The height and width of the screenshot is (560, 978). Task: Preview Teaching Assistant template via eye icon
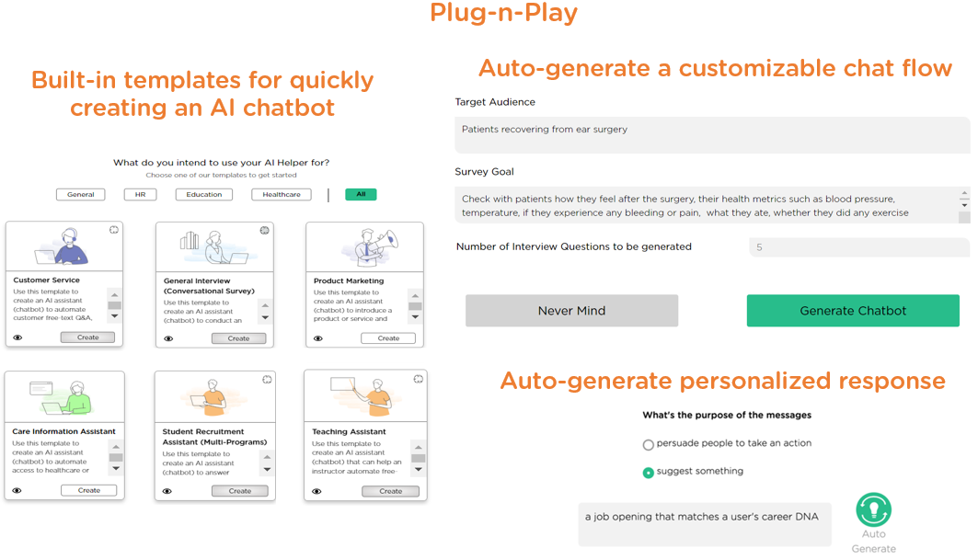coord(316,491)
